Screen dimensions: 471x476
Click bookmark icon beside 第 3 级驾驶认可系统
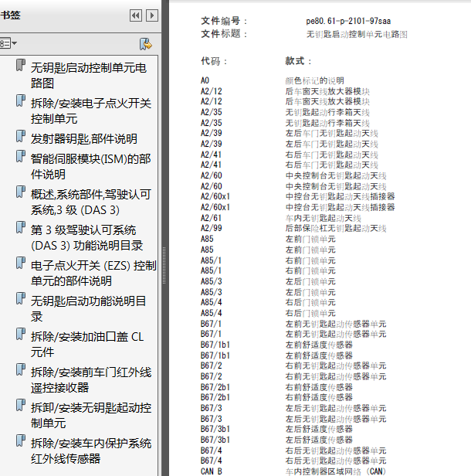coord(21,227)
